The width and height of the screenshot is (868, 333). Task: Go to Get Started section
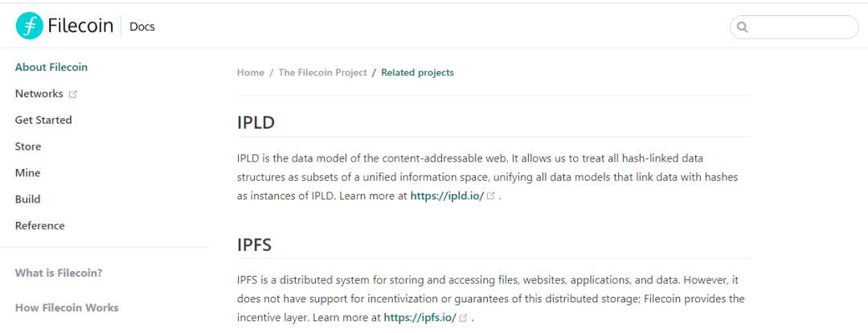[43, 120]
